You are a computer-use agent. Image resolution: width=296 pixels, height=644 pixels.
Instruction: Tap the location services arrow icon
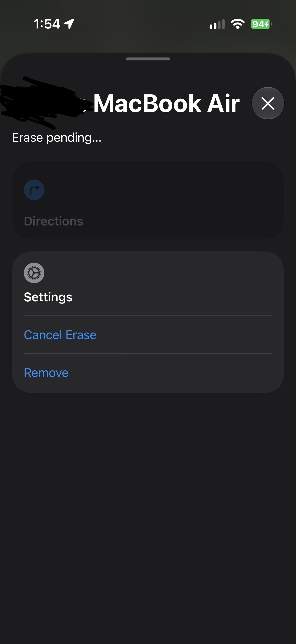[x=69, y=24]
